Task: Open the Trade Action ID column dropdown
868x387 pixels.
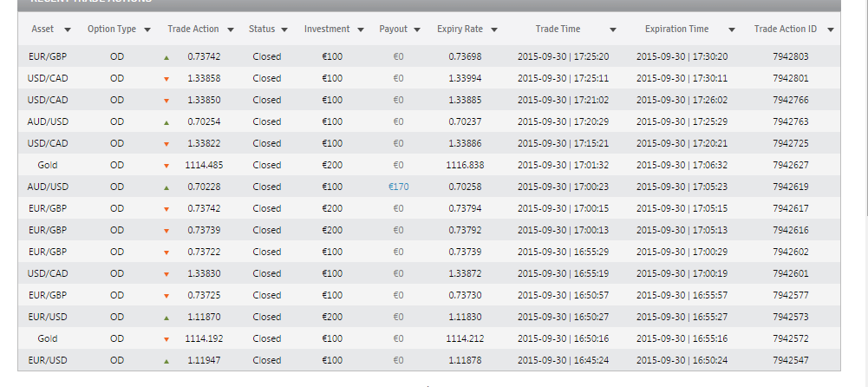Action: click(x=831, y=30)
